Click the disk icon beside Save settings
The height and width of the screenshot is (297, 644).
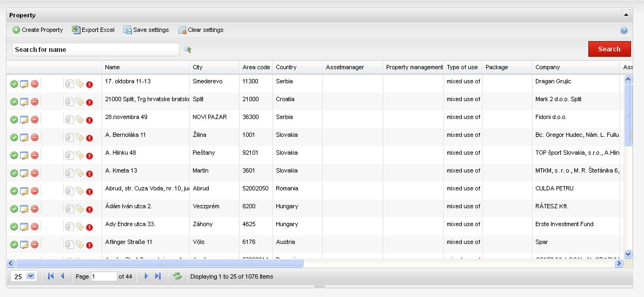[x=127, y=30]
